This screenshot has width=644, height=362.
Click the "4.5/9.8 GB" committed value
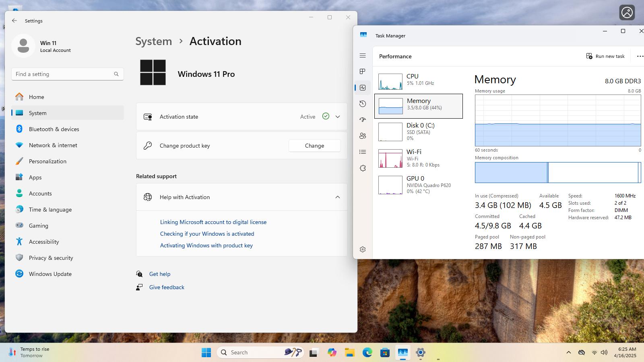coord(493,226)
